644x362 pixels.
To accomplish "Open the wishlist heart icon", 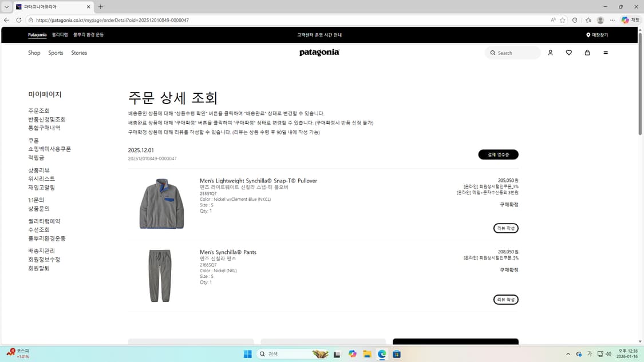I will point(568,53).
